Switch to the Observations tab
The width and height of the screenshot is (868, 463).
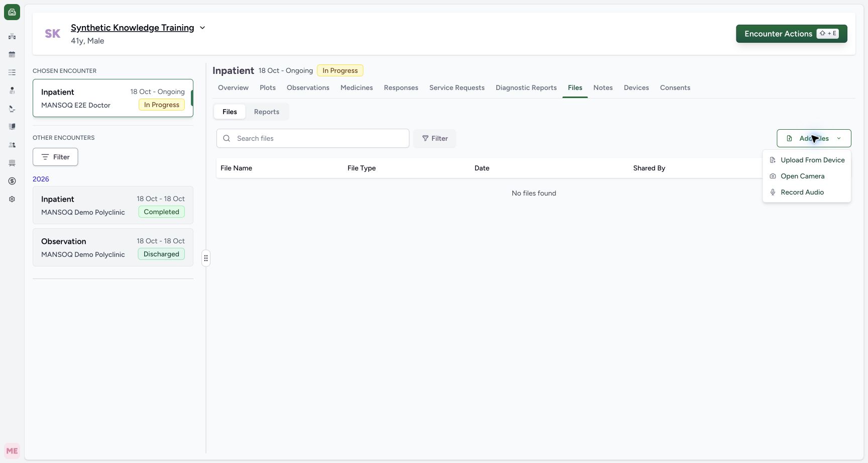point(308,87)
